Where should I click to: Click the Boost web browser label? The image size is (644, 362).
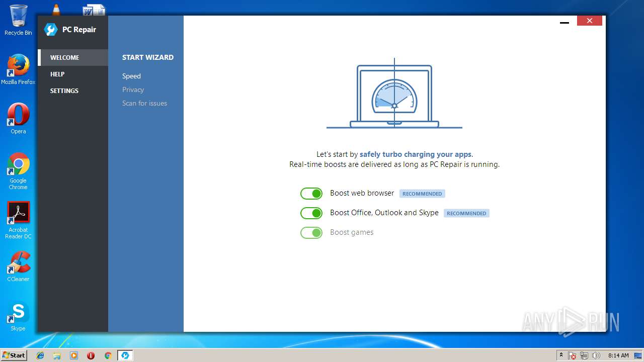coord(362,193)
